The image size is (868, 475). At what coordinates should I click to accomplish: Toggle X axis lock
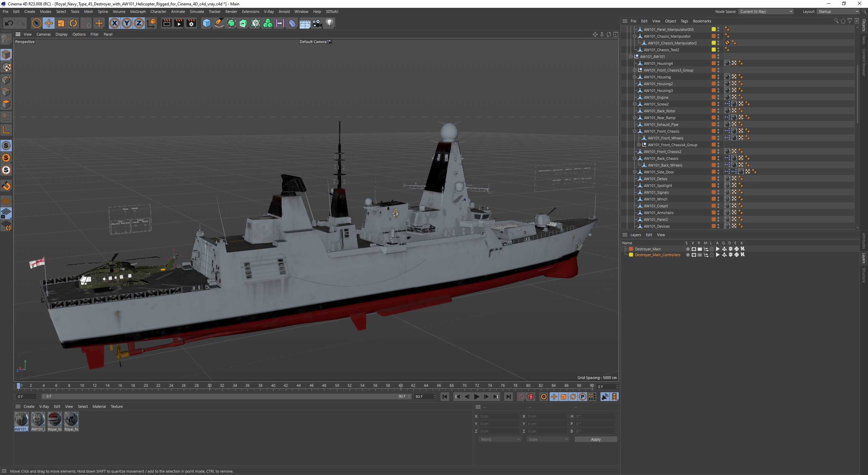tap(115, 23)
